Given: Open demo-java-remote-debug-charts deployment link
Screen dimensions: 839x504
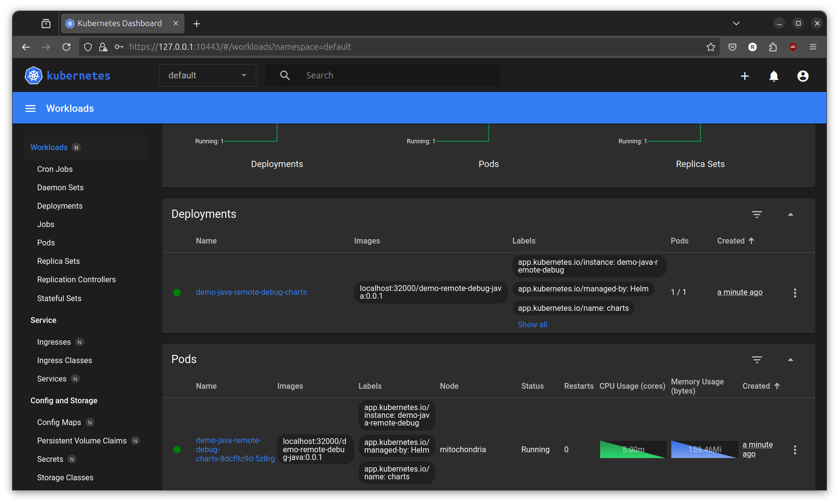Looking at the screenshot, I should pyautogui.click(x=251, y=292).
